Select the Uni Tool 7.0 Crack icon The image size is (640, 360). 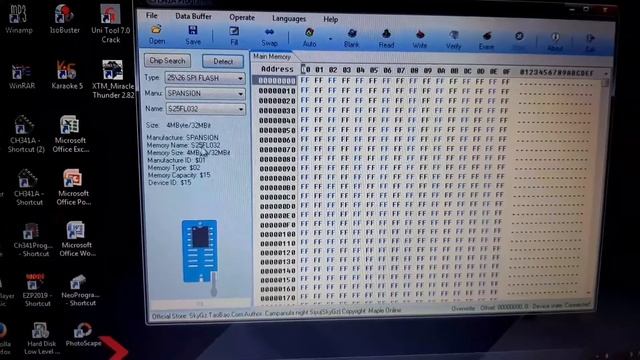pyautogui.click(x=111, y=24)
